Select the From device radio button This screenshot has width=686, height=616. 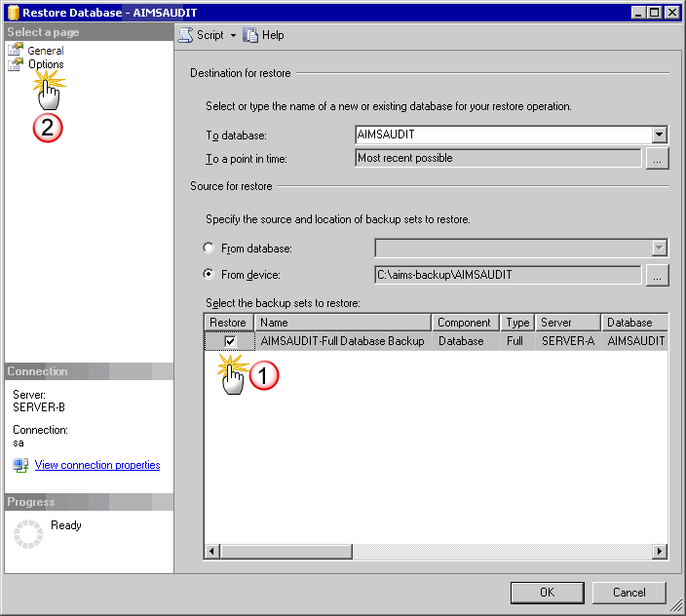coord(209,275)
